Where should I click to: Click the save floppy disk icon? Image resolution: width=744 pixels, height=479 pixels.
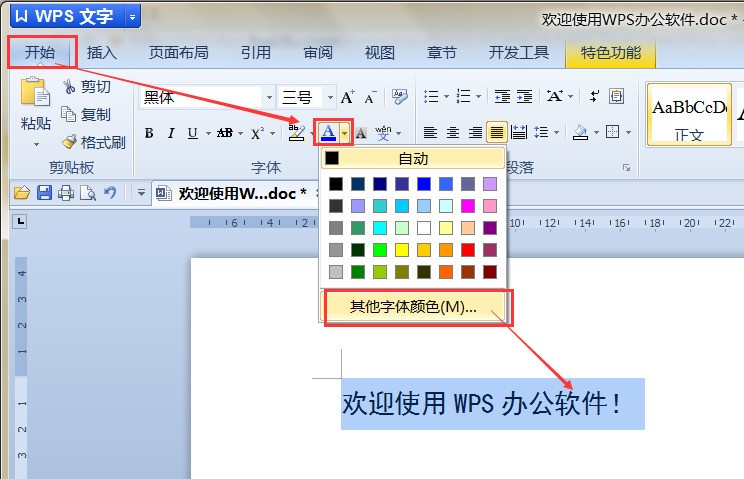click(x=44, y=193)
